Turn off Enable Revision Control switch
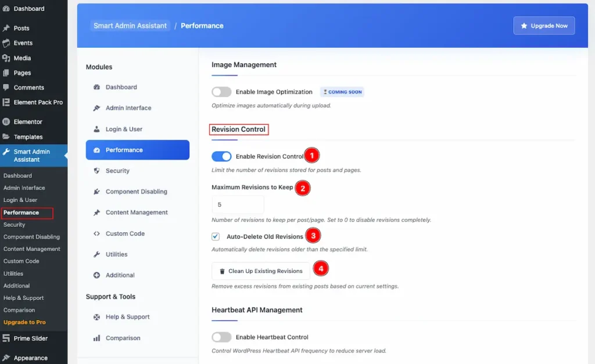 click(x=221, y=156)
